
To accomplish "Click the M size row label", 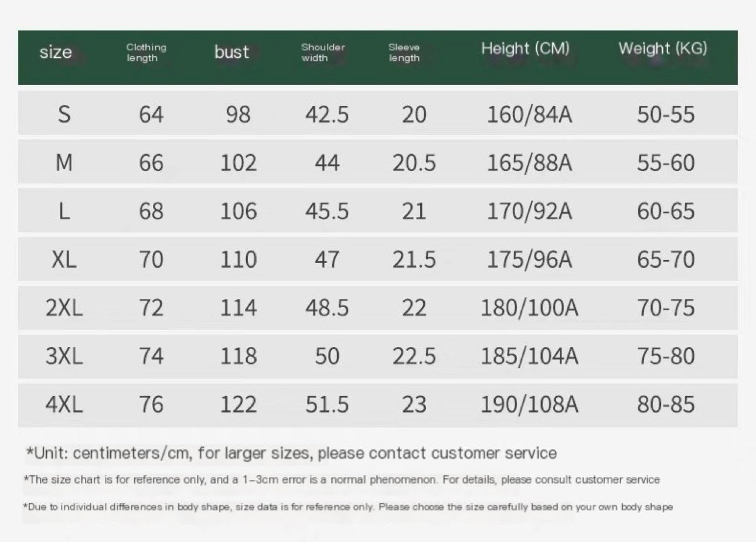I will point(64,162).
